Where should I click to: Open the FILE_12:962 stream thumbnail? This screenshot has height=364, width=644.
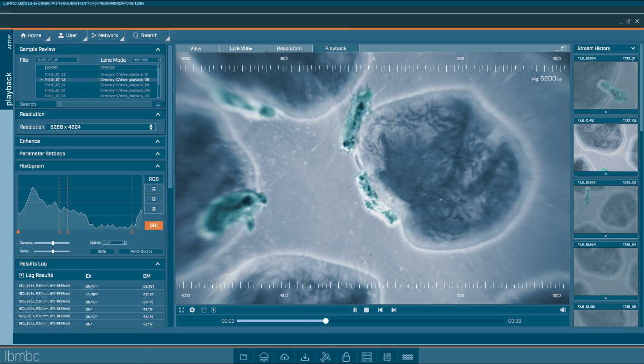(605, 209)
